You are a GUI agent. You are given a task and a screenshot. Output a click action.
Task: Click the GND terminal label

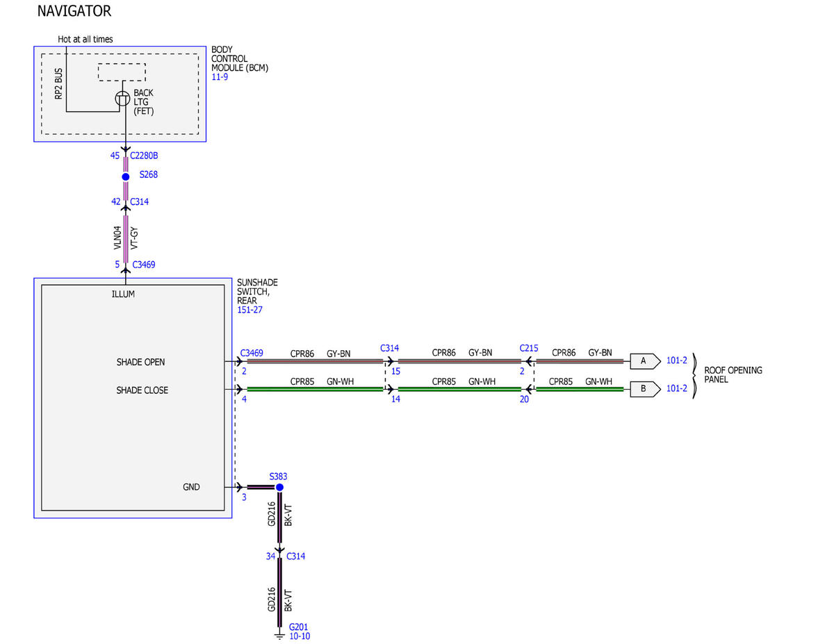(191, 487)
